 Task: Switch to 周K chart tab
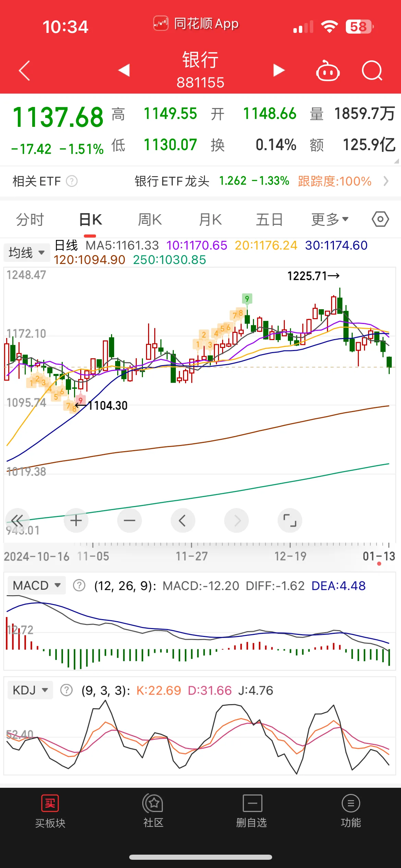[150, 219]
